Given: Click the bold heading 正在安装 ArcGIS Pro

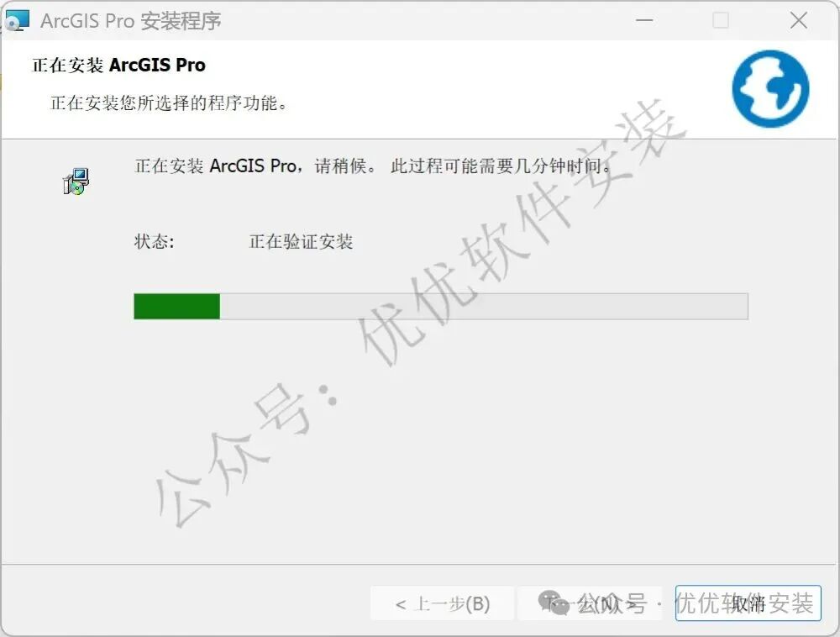Looking at the screenshot, I should [x=119, y=65].
